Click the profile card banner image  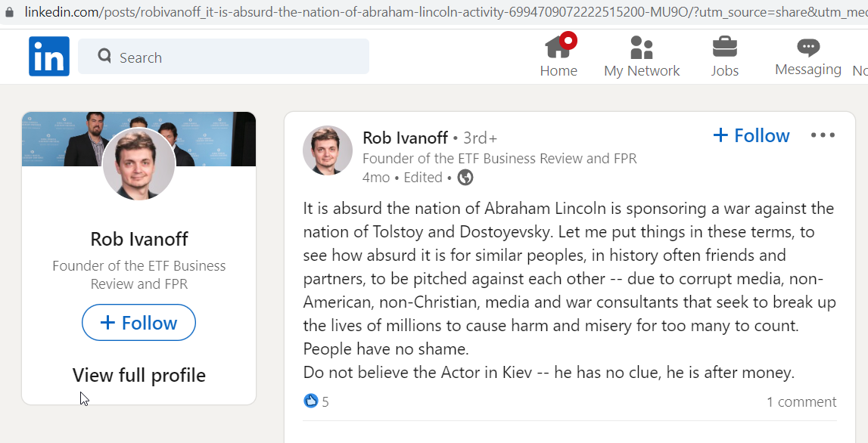139,139
